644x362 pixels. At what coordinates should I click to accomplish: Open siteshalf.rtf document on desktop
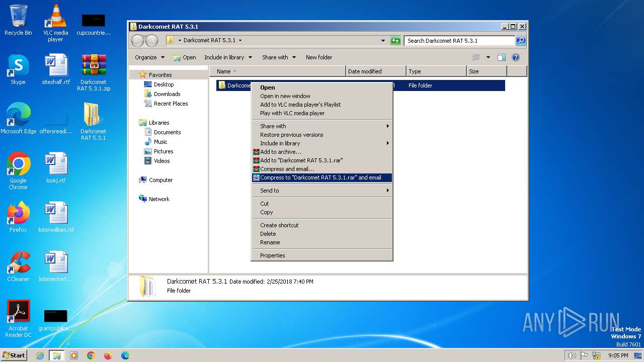[x=56, y=69]
